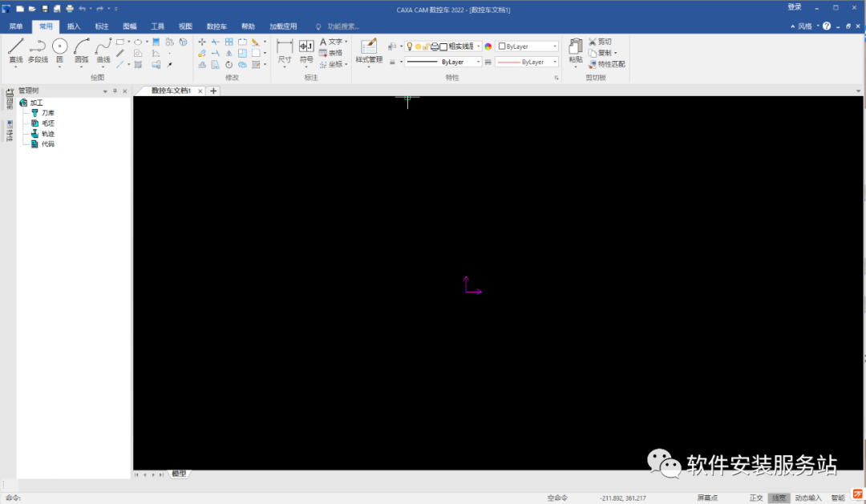Image resolution: width=866 pixels, height=504 pixels.
Task: Click the redo arrow icon
Action: (x=100, y=9)
